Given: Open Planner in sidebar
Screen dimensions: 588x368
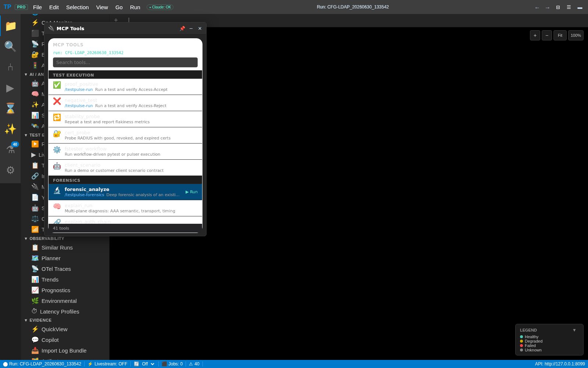Looking at the screenshot, I should [51, 258].
